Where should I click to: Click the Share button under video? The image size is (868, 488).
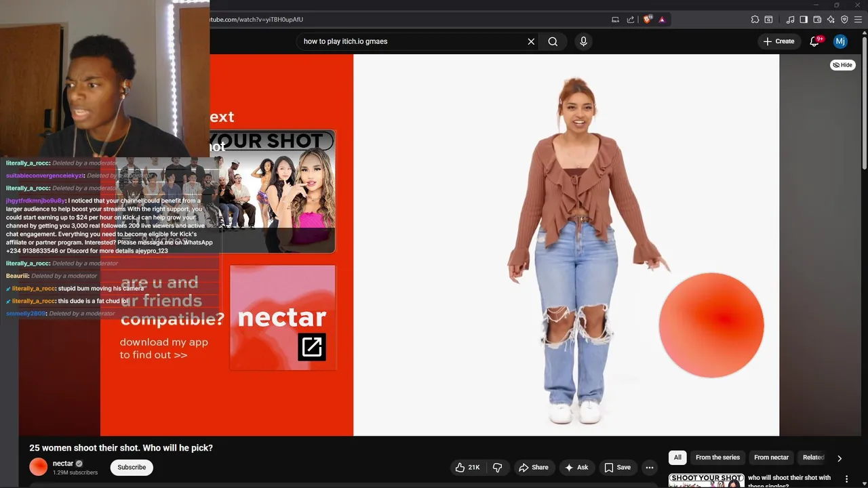point(533,467)
